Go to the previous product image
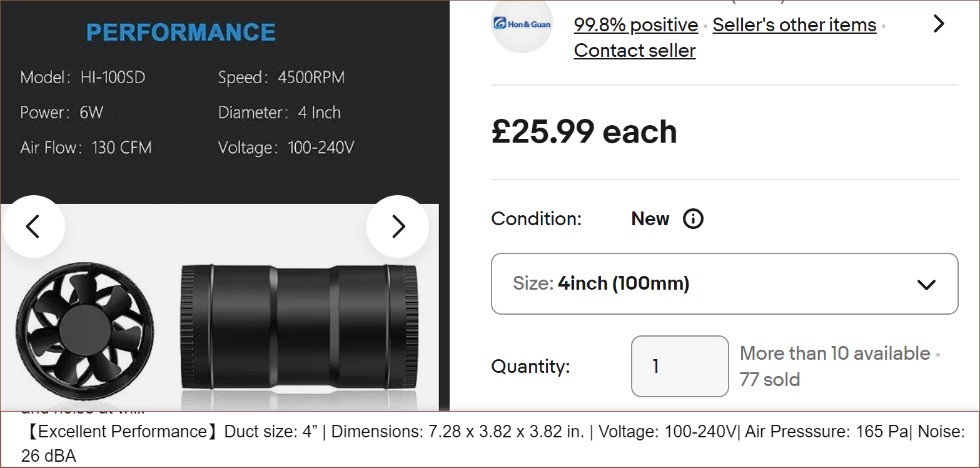The height and width of the screenshot is (468, 980). point(33,226)
